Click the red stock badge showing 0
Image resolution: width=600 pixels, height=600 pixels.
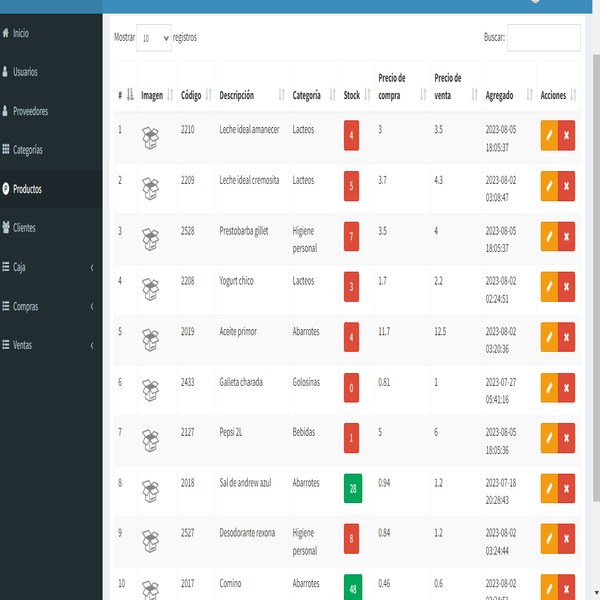(351, 388)
